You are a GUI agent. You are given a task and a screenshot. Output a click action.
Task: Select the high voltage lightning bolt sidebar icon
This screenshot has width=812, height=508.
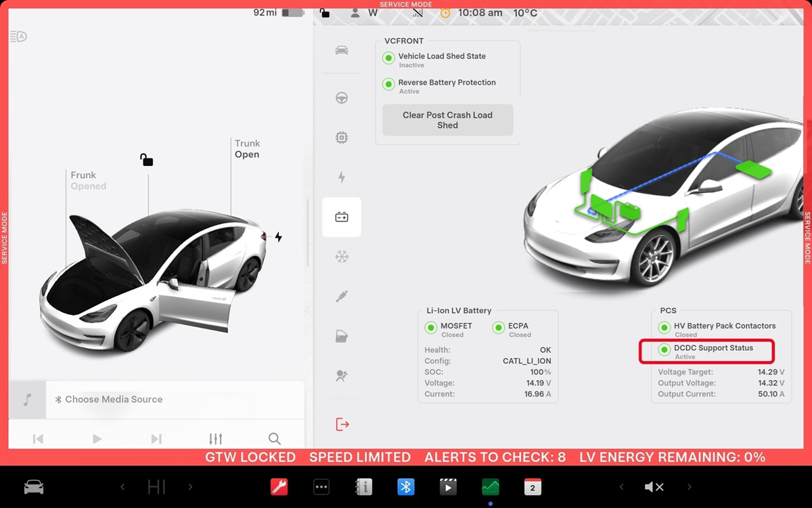click(342, 177)
